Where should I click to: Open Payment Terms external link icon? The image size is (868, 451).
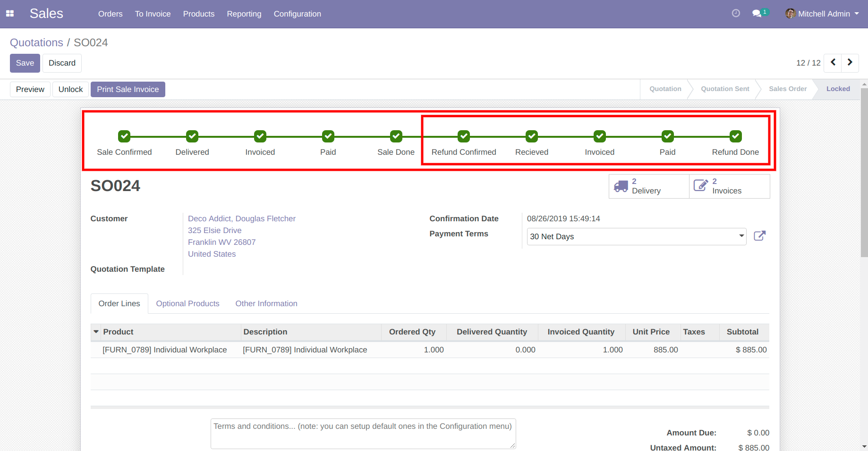759,236
